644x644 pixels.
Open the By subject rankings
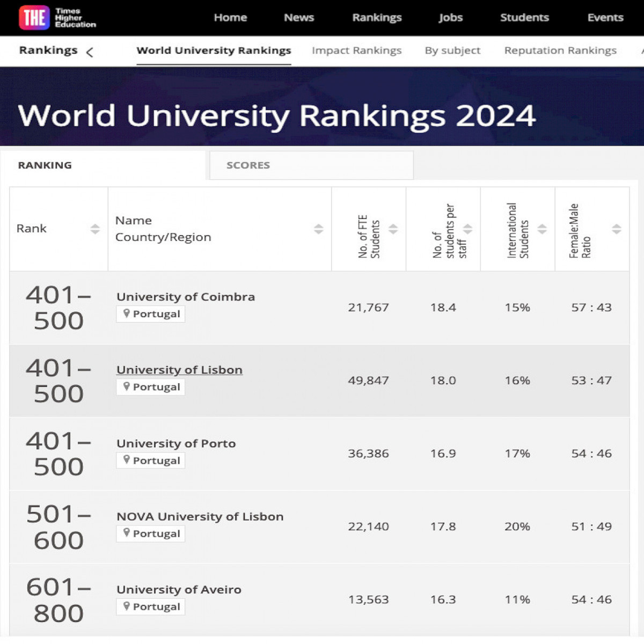coord(452,50)
